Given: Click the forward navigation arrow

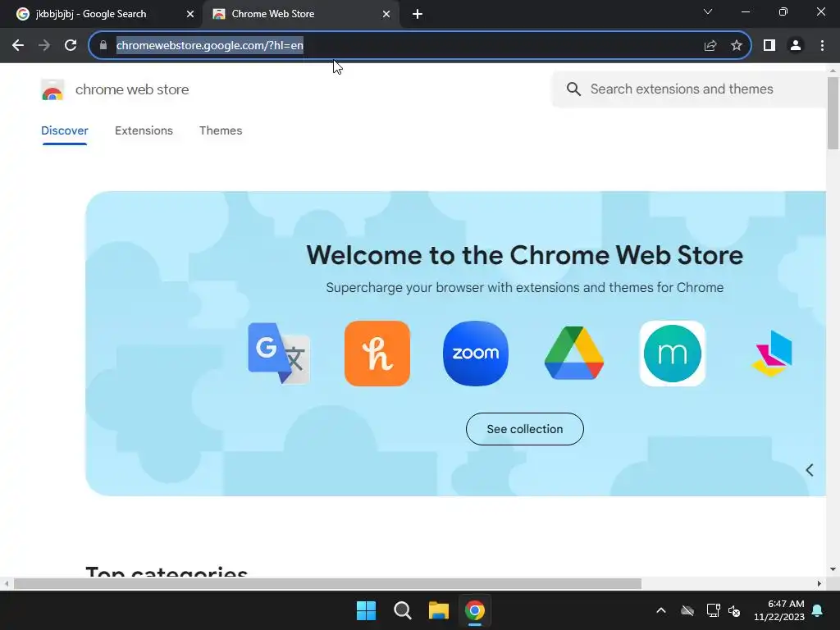Looking at the screenshot, I should point(44,46).
